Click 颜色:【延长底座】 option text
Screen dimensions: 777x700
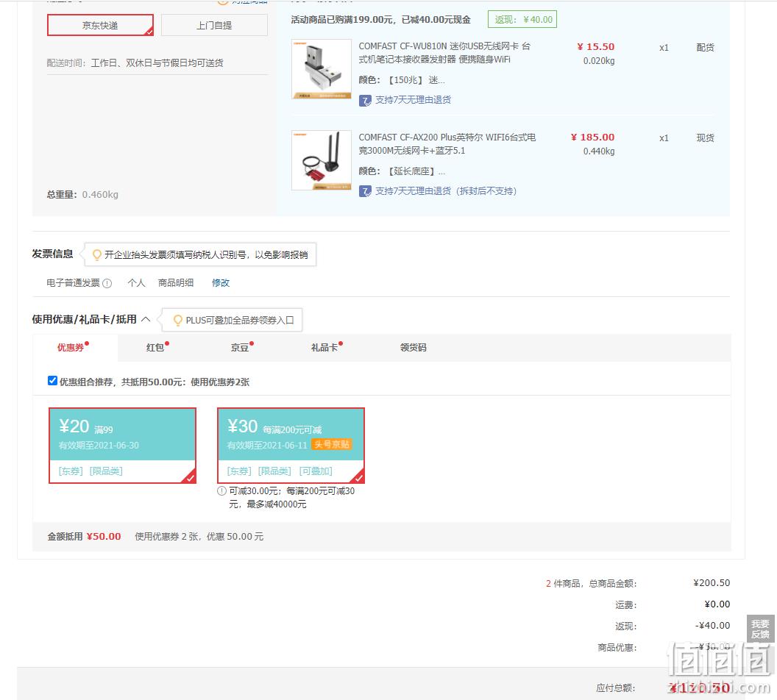click(402, 171)
